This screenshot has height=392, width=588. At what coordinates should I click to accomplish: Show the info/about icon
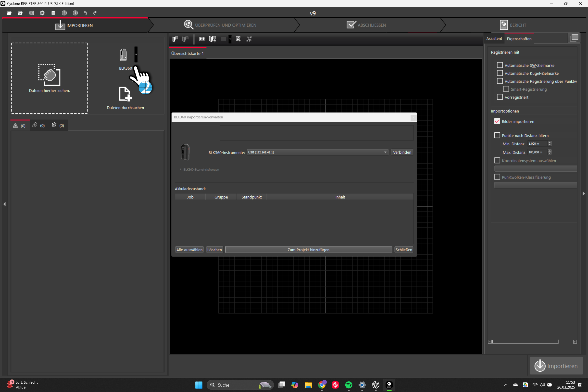pyautogui.click(x=75, y=13)
